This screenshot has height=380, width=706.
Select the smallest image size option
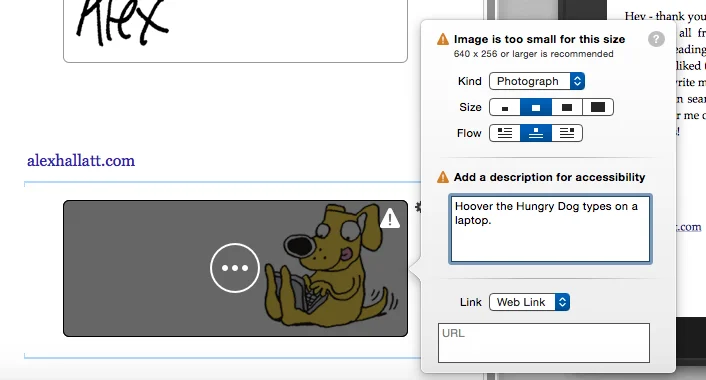pyautogui.click(x=505, y=107)
